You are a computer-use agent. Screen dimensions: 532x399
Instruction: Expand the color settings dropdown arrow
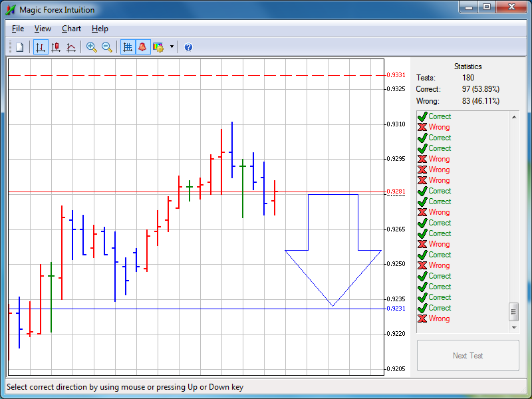click(x=172, y=47)
